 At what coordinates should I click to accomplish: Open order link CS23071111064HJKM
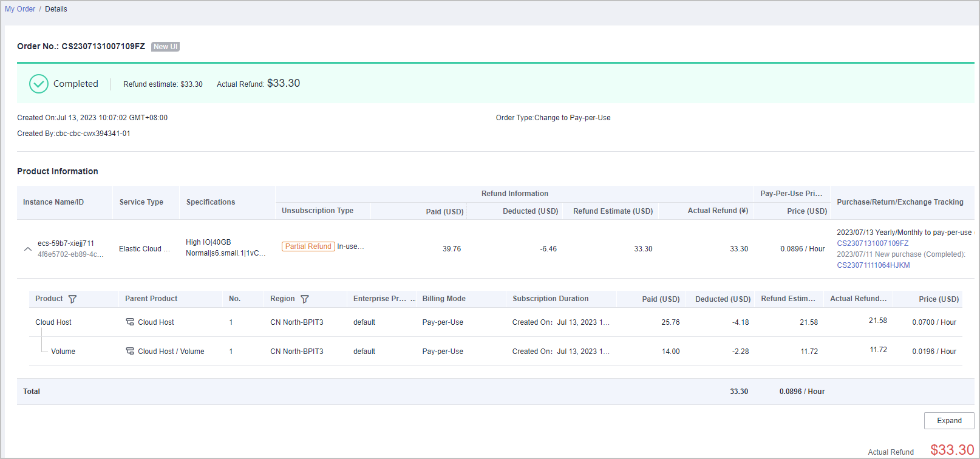873,265
